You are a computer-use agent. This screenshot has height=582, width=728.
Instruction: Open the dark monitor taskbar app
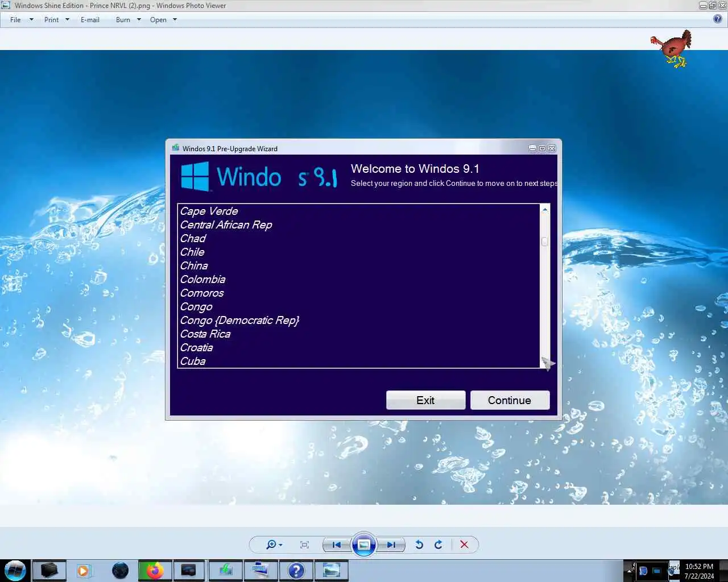tap(188, 570)
